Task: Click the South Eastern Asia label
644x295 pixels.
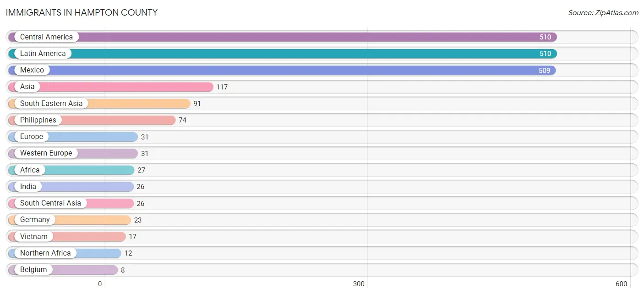Action: [x=51, y=103]
